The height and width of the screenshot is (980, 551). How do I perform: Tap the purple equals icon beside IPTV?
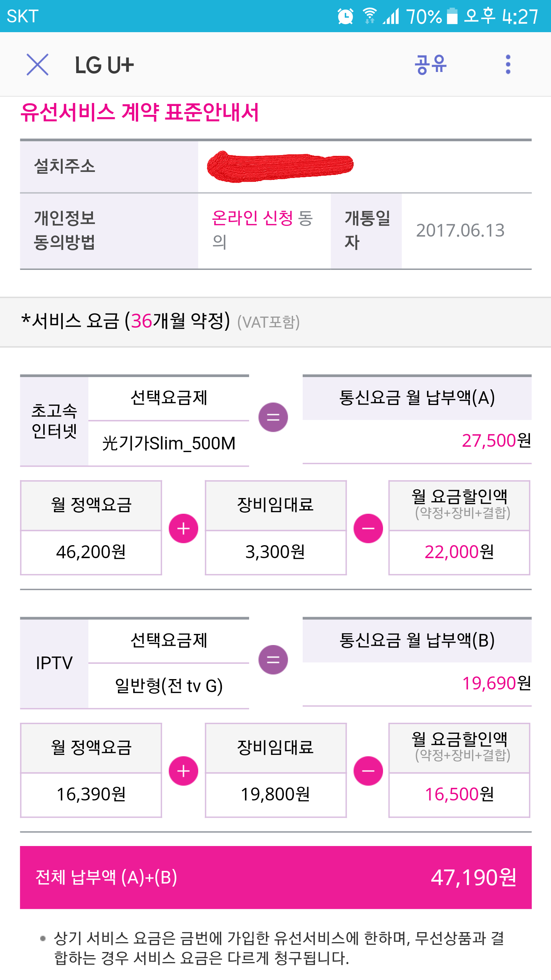pyautogui.click(x=273, y=660)
